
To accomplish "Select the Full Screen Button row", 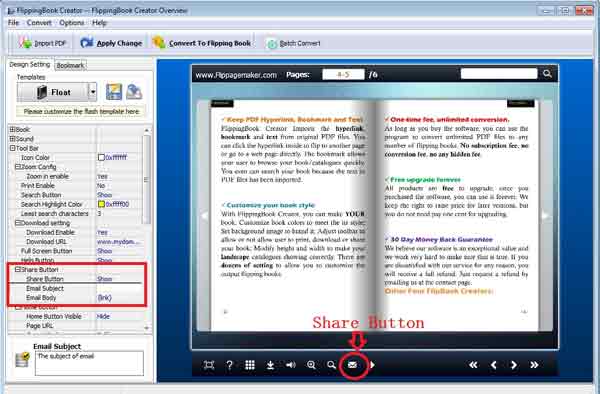I will [x=75, y=251].
